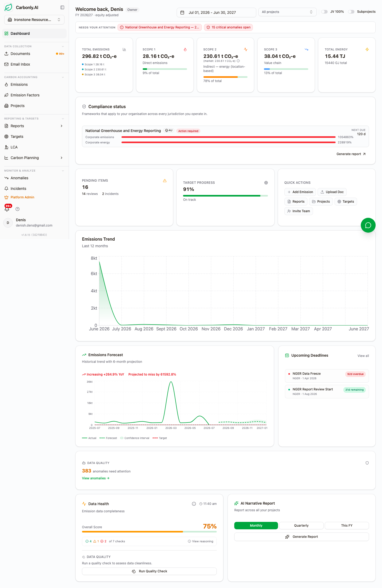Expand the Reports submenu chevron

(62, 126)
